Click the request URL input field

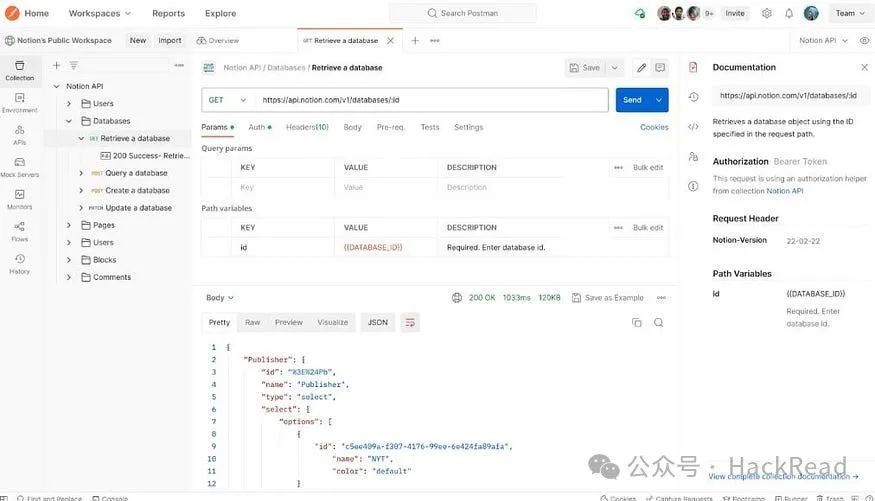(432, 100)
